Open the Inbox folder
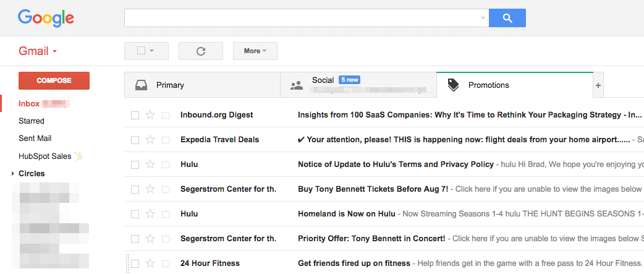The image size is (644, 274). (29, 103)
